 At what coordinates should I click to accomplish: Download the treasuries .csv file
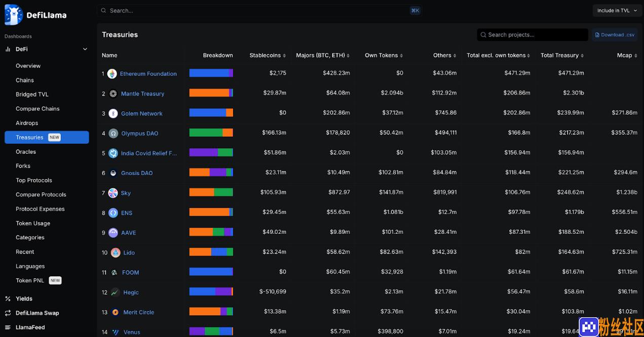coord(615,35)
